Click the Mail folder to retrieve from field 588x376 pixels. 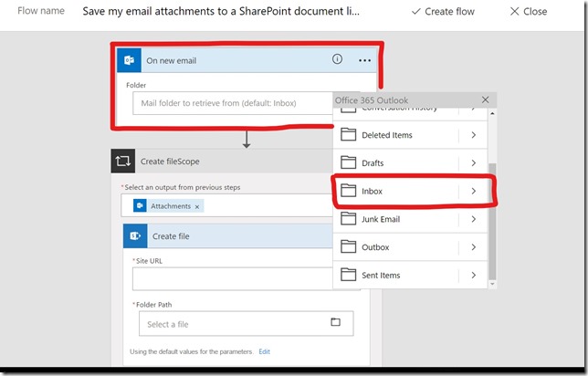tap(233, 103)
